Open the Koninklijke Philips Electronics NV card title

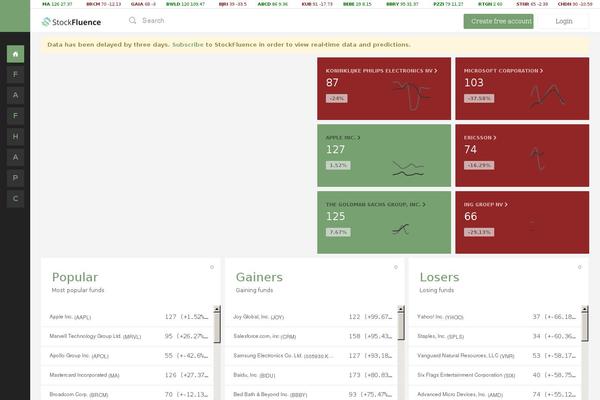(379, 71)
